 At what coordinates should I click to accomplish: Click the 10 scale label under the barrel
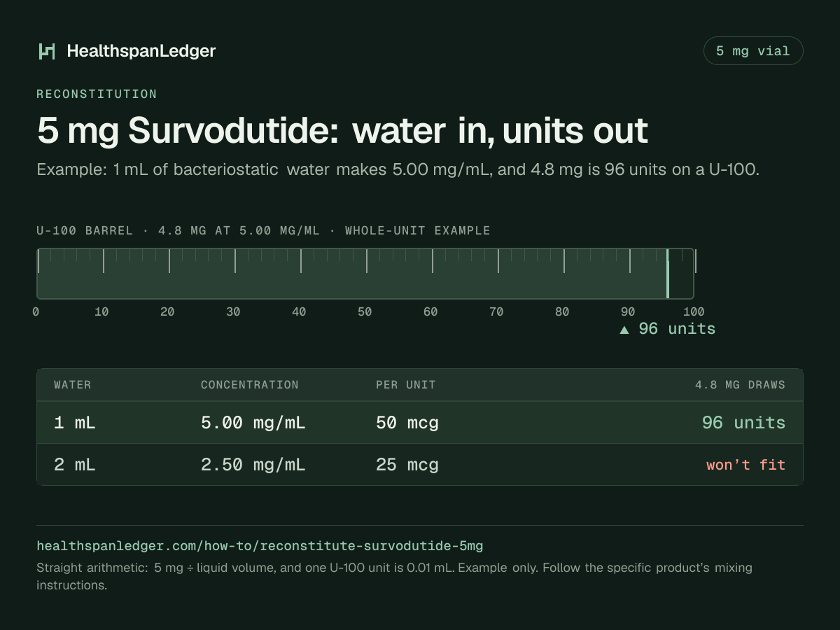101,311
